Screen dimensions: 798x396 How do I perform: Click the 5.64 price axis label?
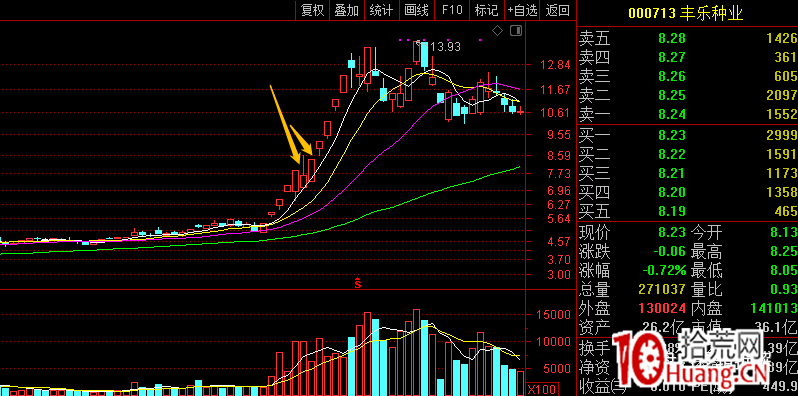(x=558, y=219)
